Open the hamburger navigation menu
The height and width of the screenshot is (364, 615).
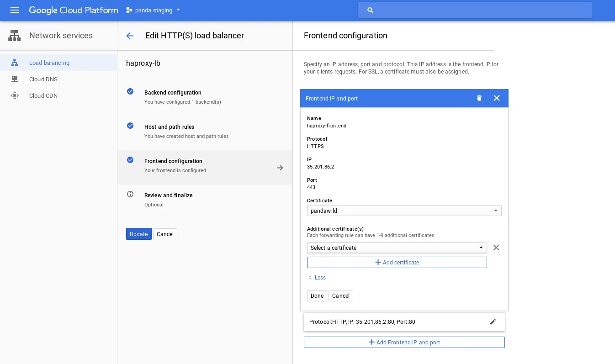(x=15, y=10)
